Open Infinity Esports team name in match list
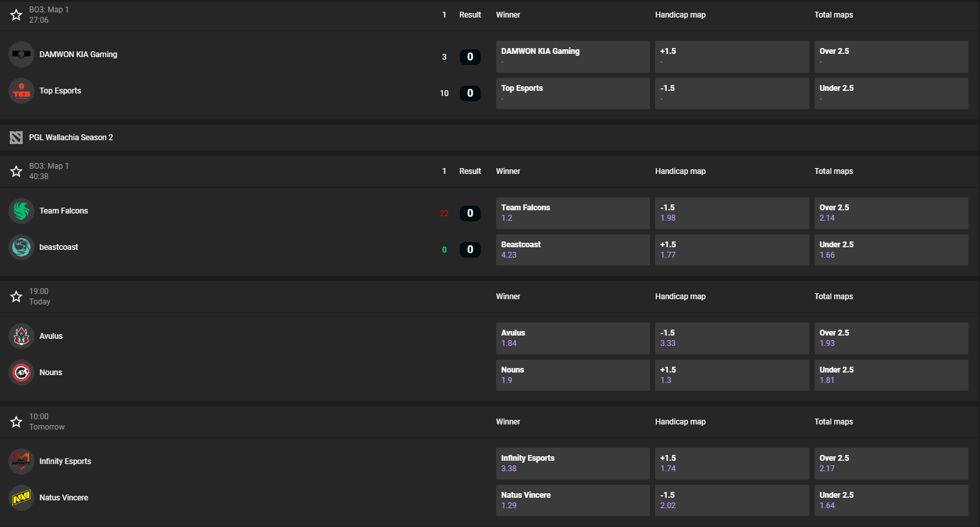 point(65,461)
